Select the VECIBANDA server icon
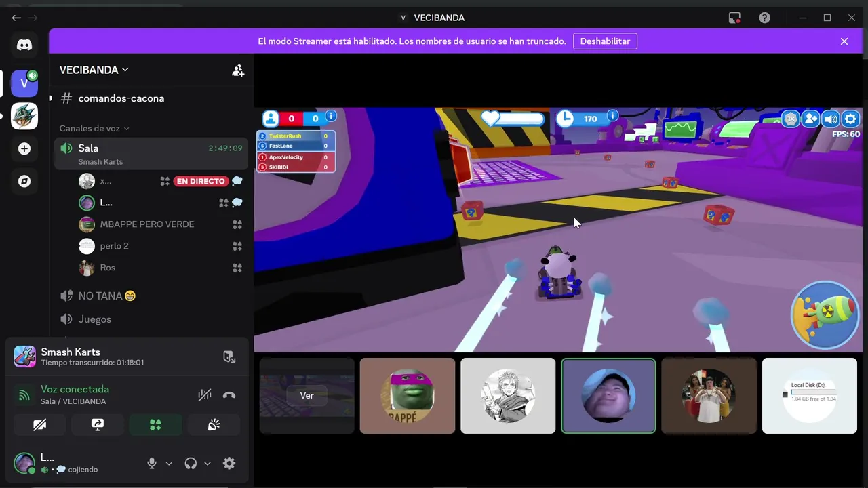868x488 pixels. (x=24, y=83)
